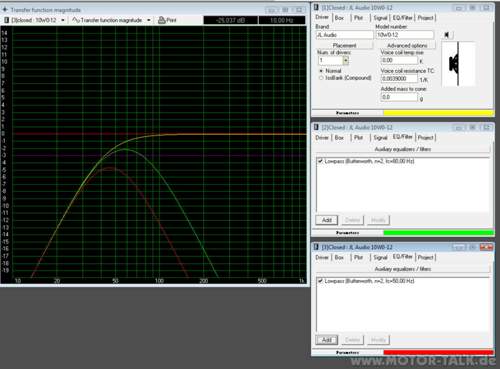Click the Add button in project [2] filters

[327, 220]
